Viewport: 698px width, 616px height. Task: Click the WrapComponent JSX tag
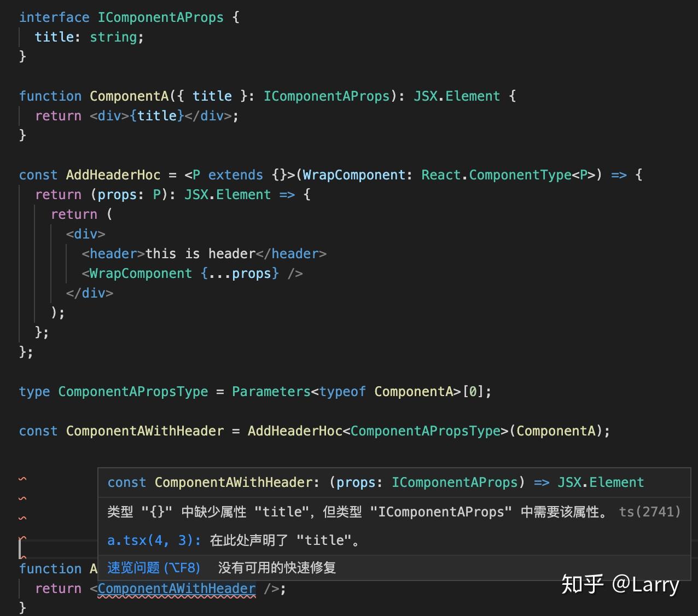(138, 273)
